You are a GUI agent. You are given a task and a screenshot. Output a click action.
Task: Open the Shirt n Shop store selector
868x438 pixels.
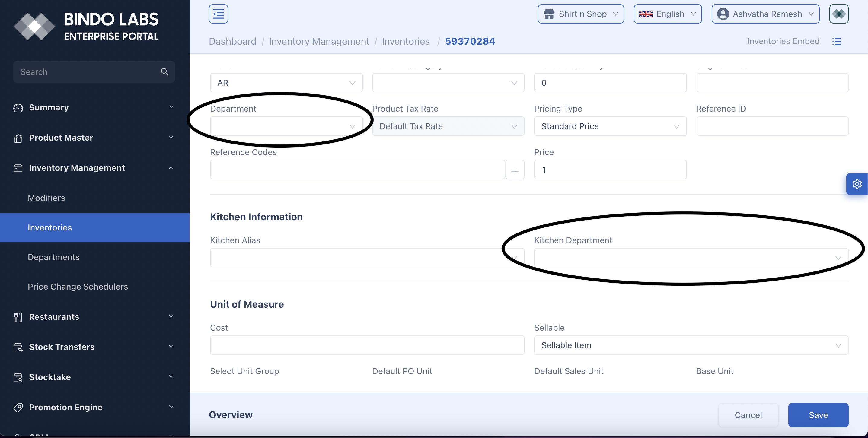coord(581,14)
